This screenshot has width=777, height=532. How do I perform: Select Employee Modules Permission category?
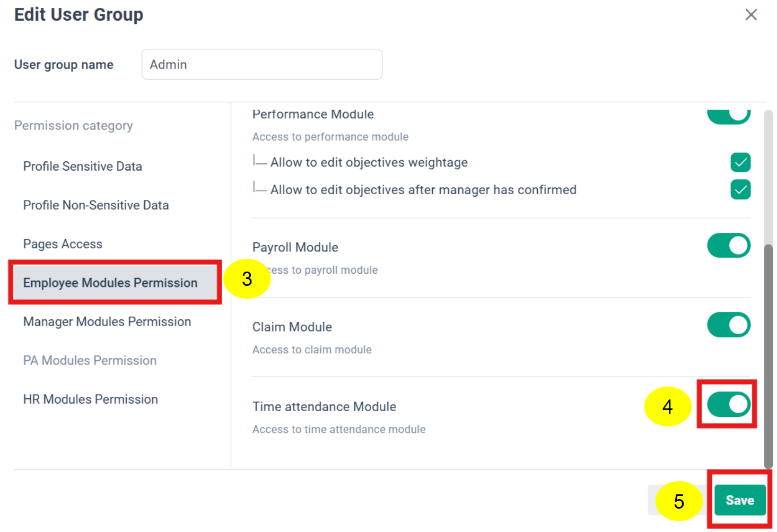tap(109, 283)
